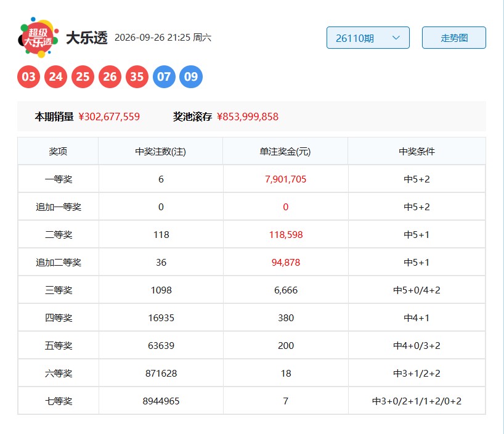Image resolution: width=504 pixels, height=434 pixels.
Task: Click blue ball number 07
Action: pyautogui.click(x=164, y=76)
